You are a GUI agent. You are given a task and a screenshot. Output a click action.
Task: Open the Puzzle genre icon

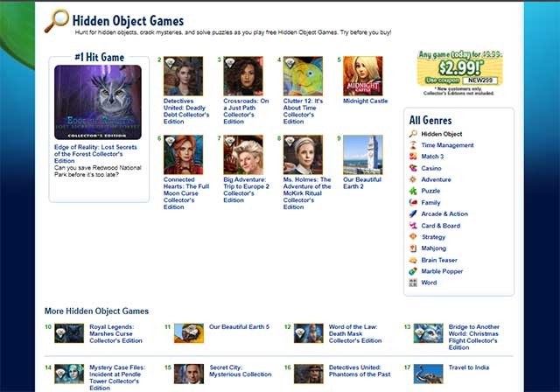pos(413,191)
